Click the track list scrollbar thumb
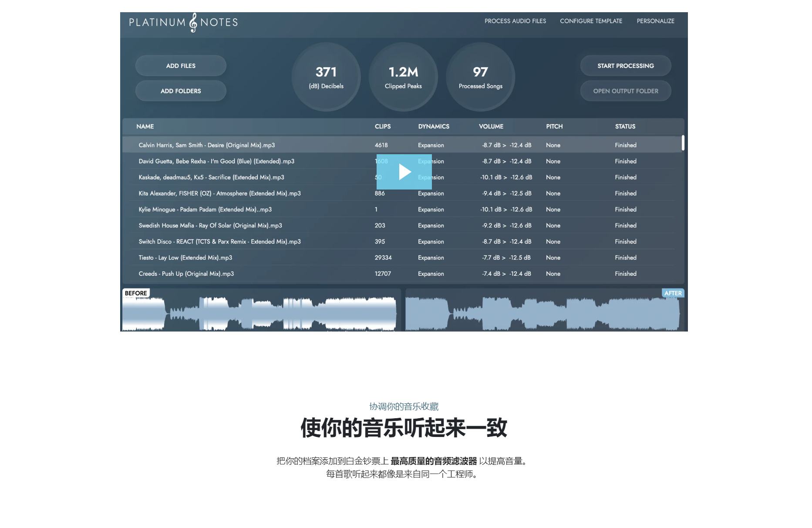The image size is (812, 528). (x=683, y=143)
